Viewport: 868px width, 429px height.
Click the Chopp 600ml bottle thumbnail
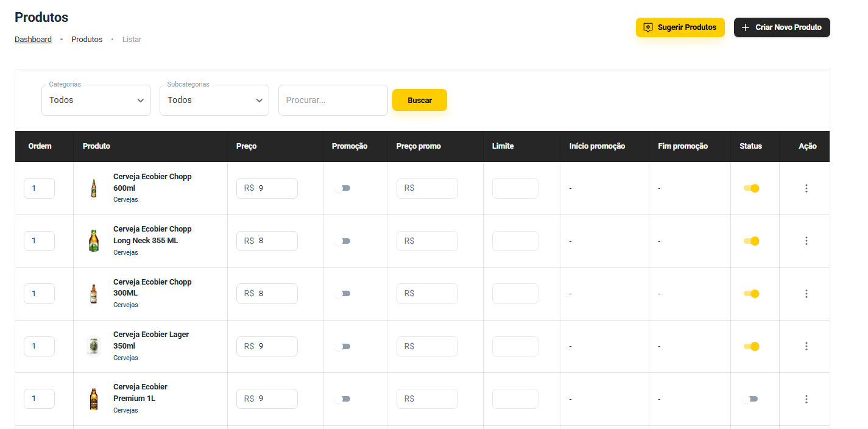94,188
